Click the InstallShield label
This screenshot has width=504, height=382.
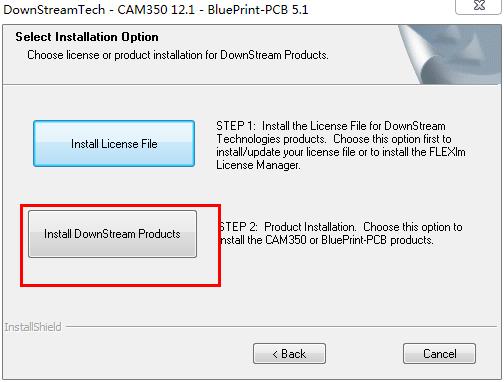coord(33,327)
